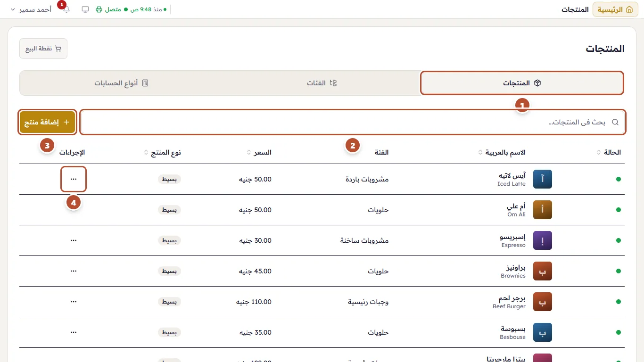Go to الرئيسية home breadcrumb
The height and width of the screenshot is (362, 644).
(616, 9)
